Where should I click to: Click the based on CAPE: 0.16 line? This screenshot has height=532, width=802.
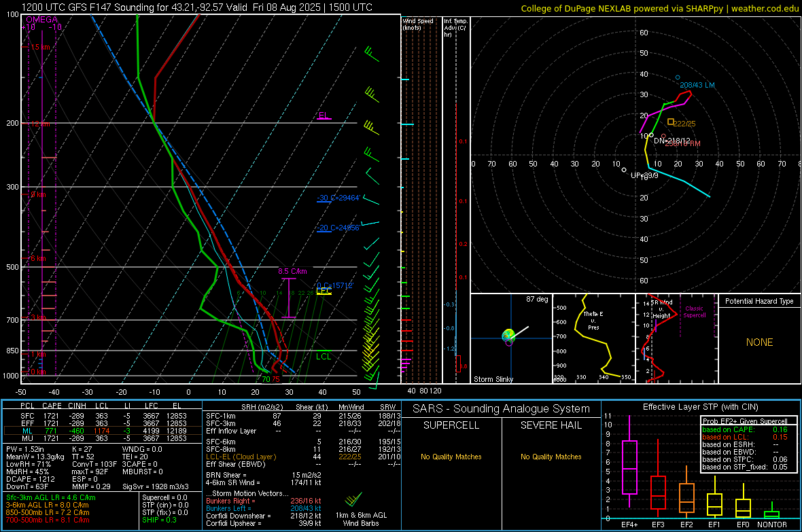pos(745,429)
